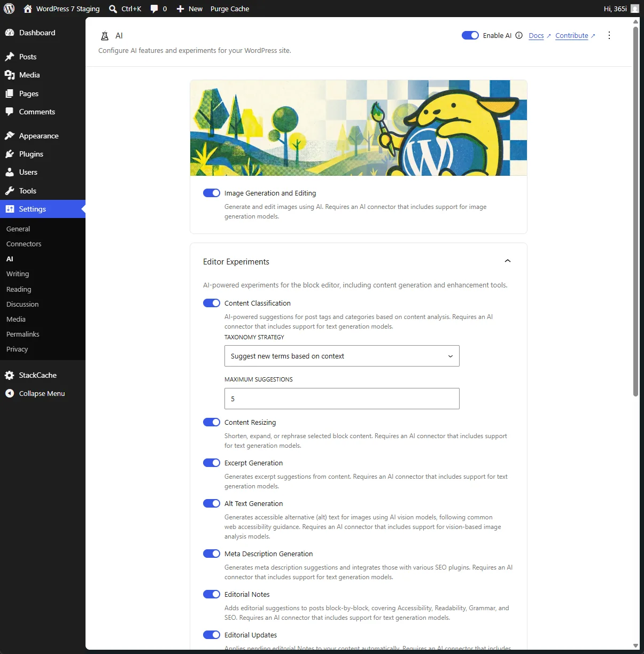Click the info icon next to Enable AI
644x654 pixels.
519,35
